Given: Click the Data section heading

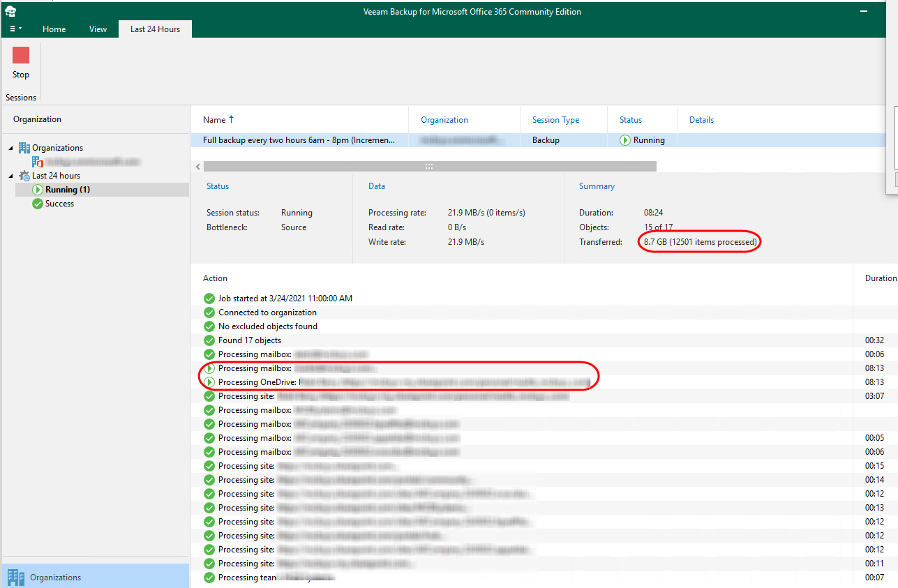Looking at the screenshot, I should pos(377,186).
